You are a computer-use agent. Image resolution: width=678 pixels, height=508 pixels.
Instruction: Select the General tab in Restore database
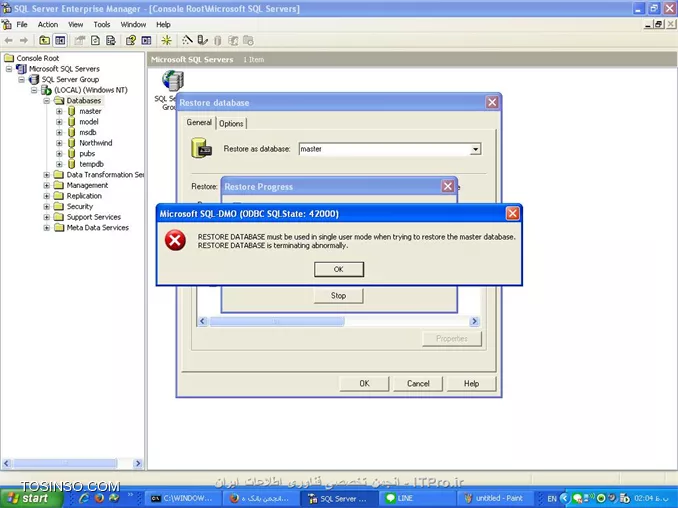click(x=199, y=122)
